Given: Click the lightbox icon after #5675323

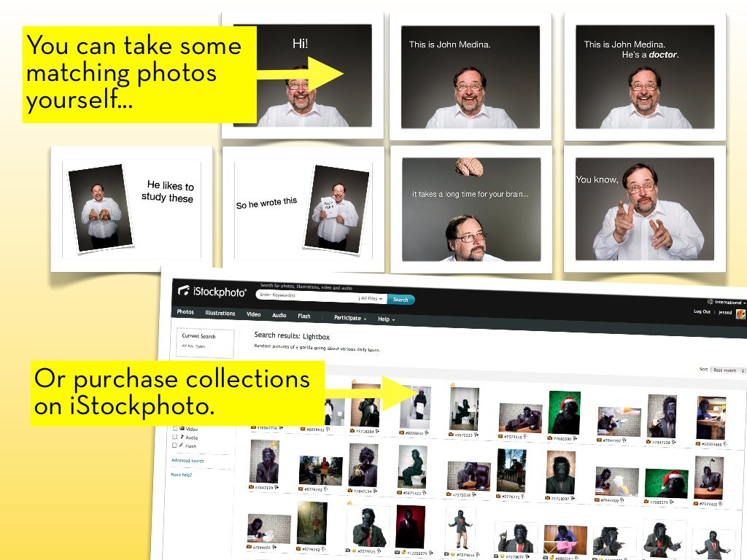Looking at the screenshot, I should click(424, 493).
